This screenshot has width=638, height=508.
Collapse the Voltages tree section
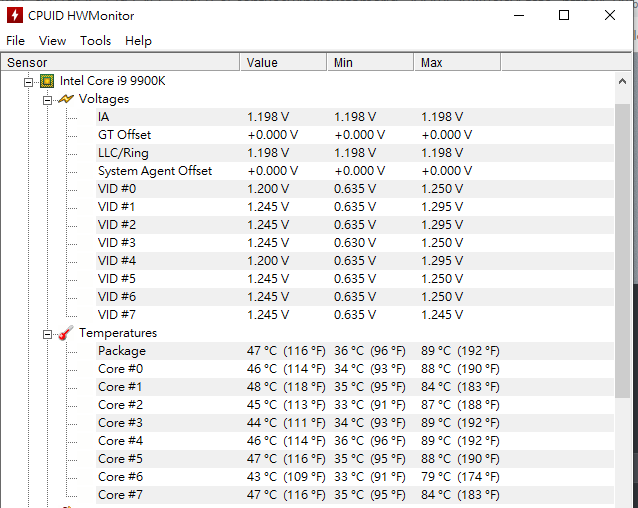tap(48, 100)
